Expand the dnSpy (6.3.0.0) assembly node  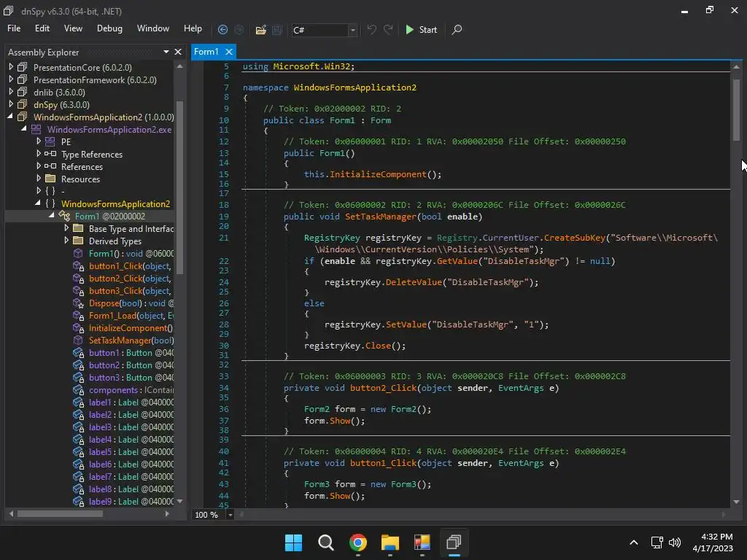tap(10, 104)
